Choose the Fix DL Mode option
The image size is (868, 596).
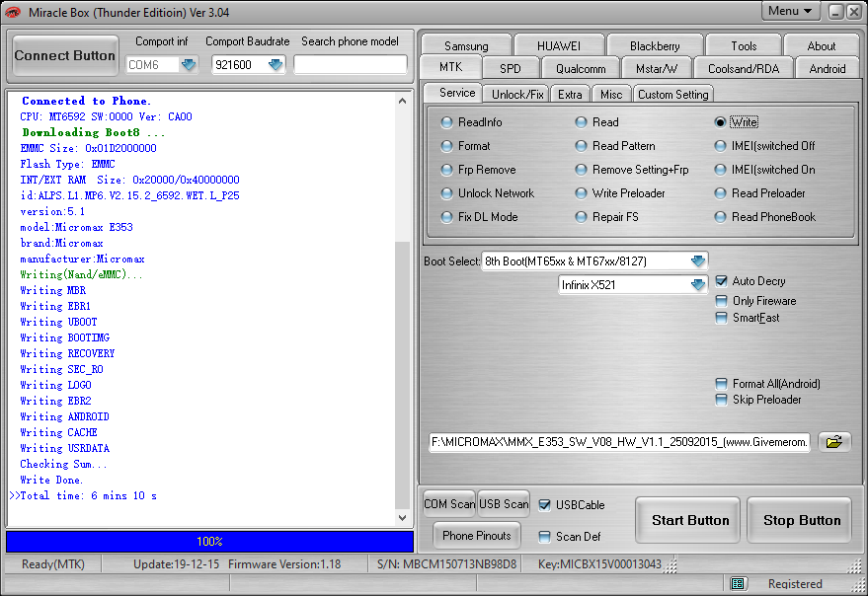pyautogui.click(x=479, y=217)
